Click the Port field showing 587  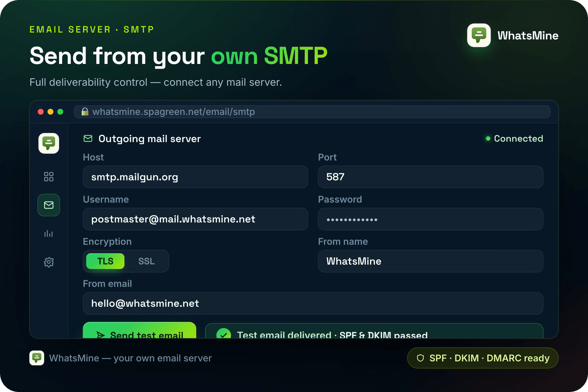coord(430,177)
